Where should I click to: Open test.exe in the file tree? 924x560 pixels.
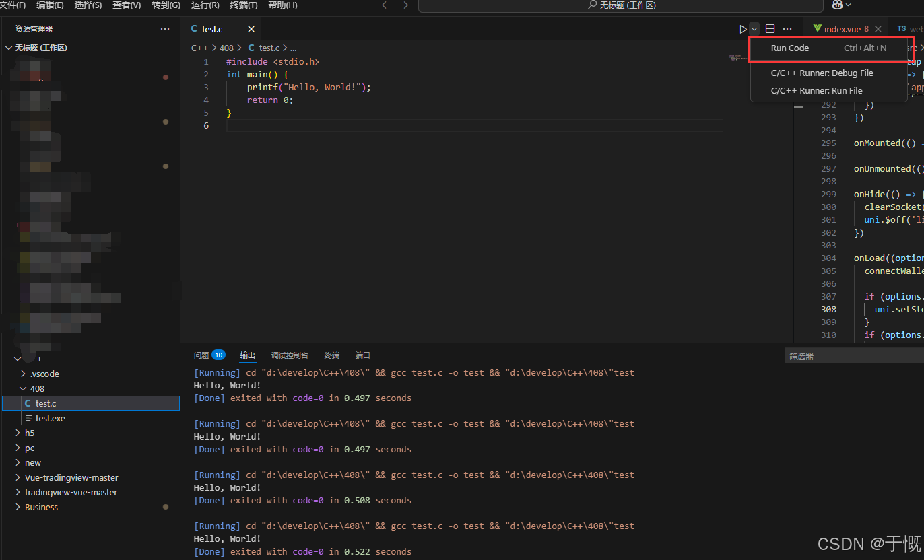[50, 418]
